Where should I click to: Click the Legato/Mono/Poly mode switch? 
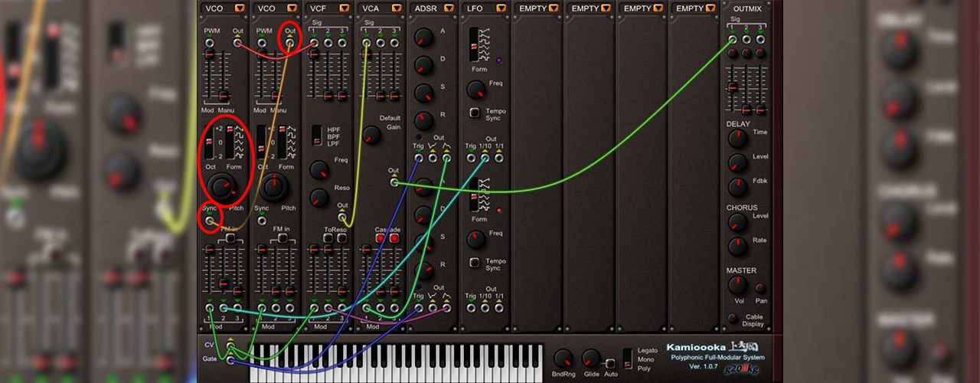(627, 358)
